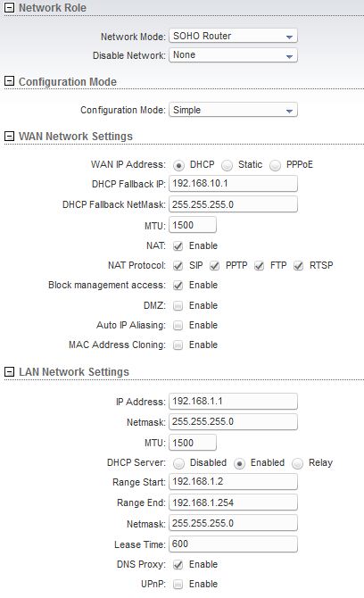Select PPPoE WAN IP Address option
Image resolution: width=364 pixels, height=598 pixels.
275,165
